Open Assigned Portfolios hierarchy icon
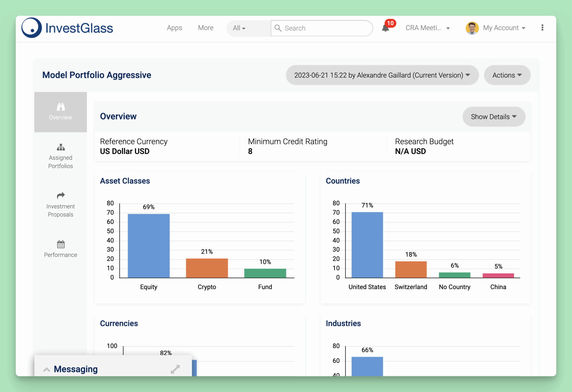Image resolution: width=572 pixels, height=392 pixels. pyautogui.click(x=61, y=147)
